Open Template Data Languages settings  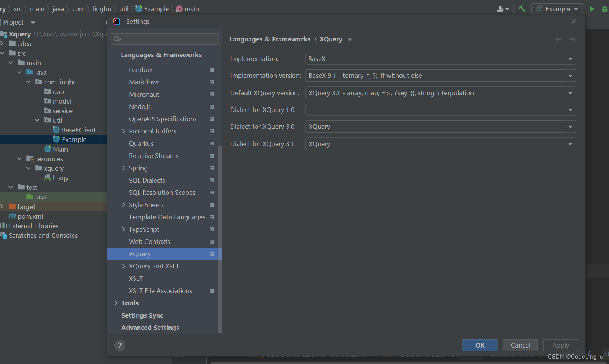point(167,217)
